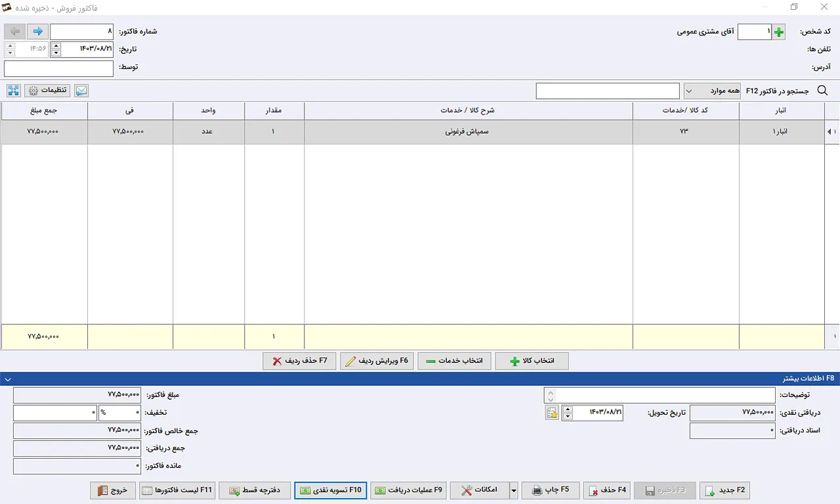The width and height of the screenshot is (840, 504).
Task: Click the عدد unit cell
Action: (209, 132)
